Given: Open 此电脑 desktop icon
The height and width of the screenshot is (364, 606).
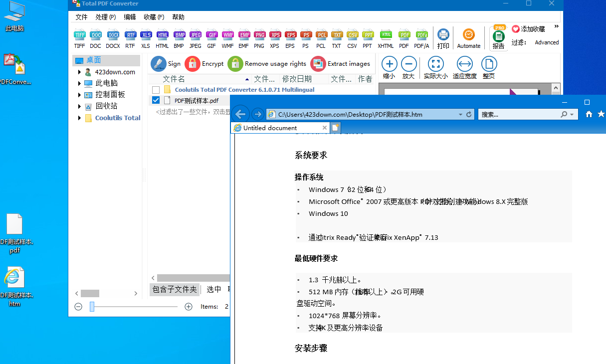Looking at the screenshot, I should 14,17.
